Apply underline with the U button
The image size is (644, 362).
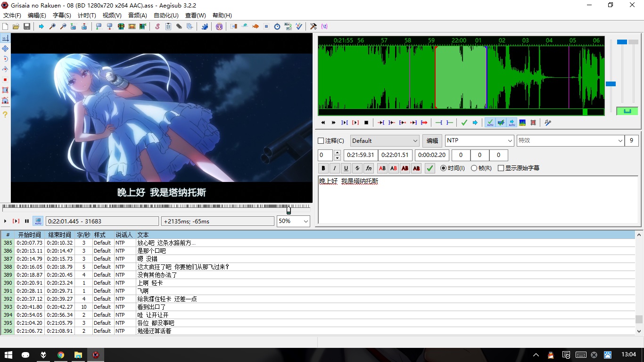point(346,168)
